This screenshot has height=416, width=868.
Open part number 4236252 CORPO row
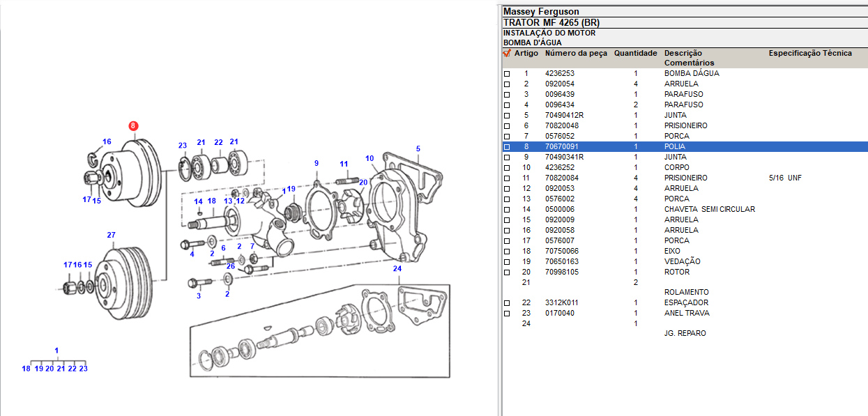click(x=558, y=167)
